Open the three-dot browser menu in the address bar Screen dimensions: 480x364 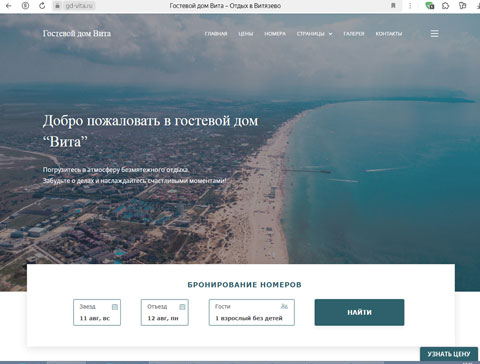tap(410, 6)
